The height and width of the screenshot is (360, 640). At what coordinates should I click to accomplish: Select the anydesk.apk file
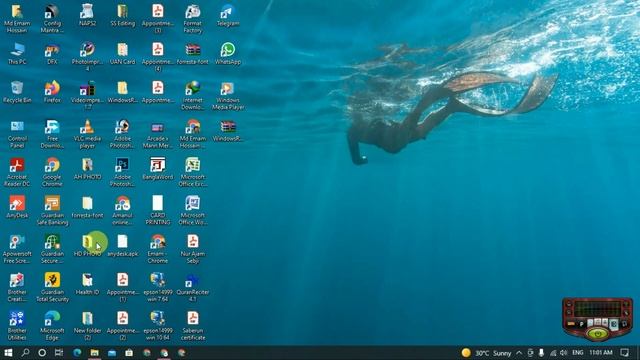pyautogui.click(x=122, y=246)
